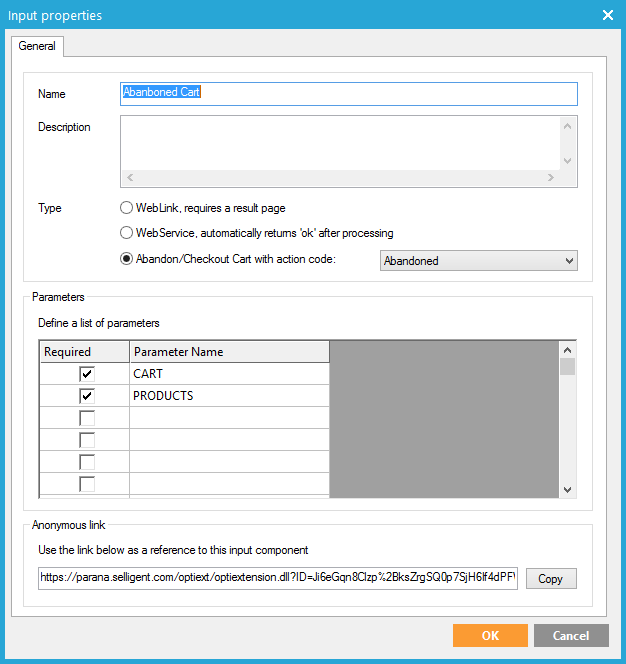626x664 pixels.
Task: Click inside the Description text area
Action: pos(338,143)
